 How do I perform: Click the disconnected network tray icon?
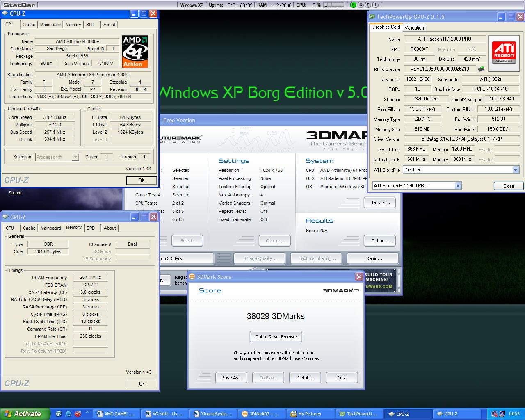point(495,414)
